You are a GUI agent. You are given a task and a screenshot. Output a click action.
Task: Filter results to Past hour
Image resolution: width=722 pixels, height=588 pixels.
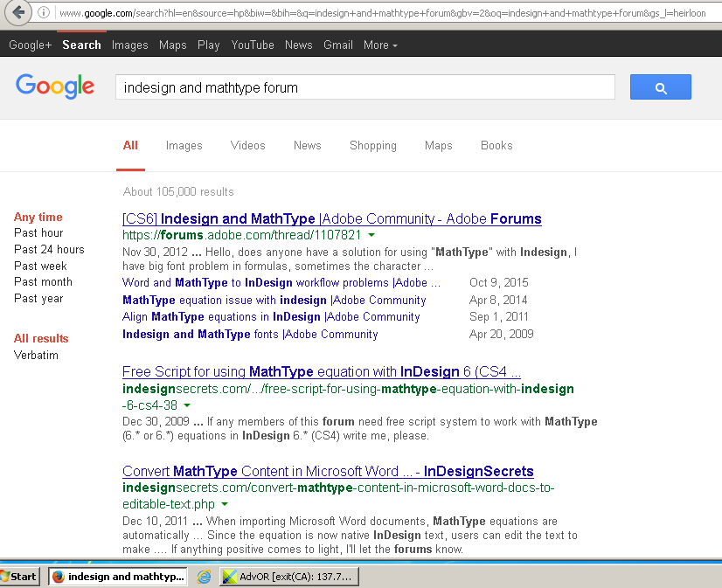click(x=38, y=232)
